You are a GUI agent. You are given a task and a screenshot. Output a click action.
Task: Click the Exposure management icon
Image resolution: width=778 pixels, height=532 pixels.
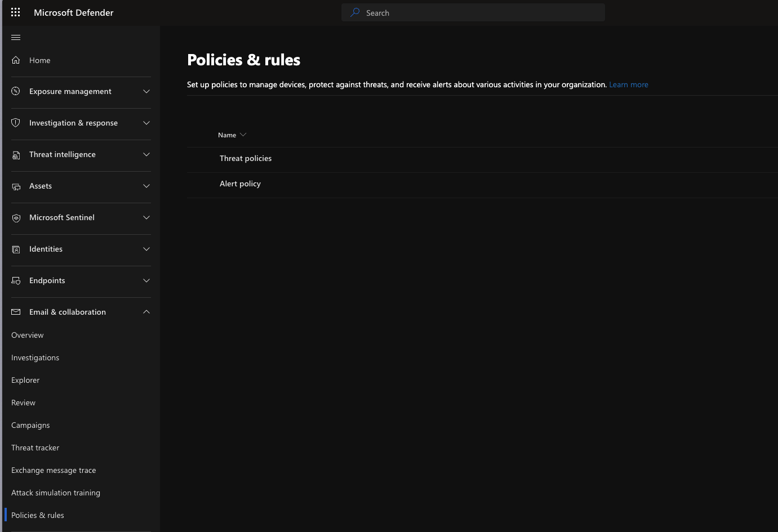(16, 91)
